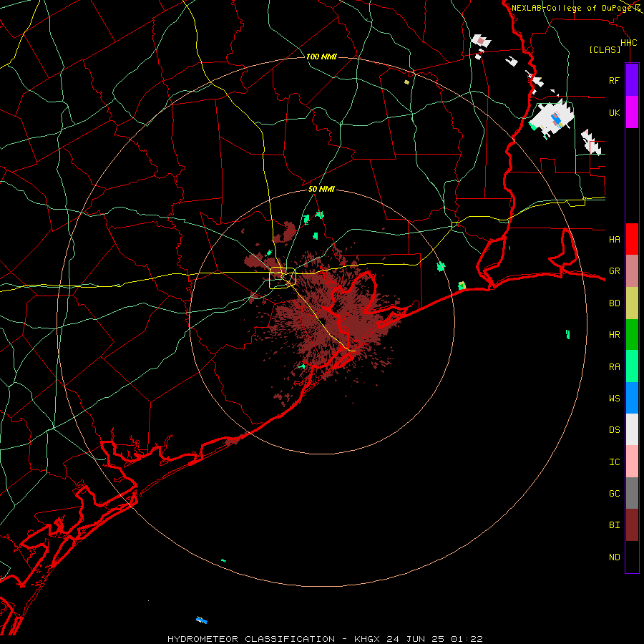Click the dark red BI color swatch
Image resolution: width=644 pixels, height=644 pixels.
click(x=632, y=525)
